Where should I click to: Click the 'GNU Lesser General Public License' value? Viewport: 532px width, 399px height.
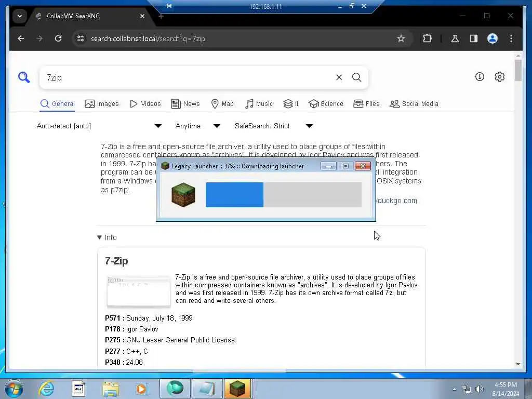[180, 340]
